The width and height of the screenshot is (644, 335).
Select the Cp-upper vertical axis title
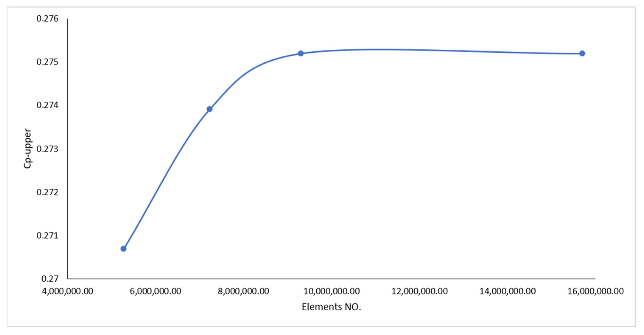point(28,148)
